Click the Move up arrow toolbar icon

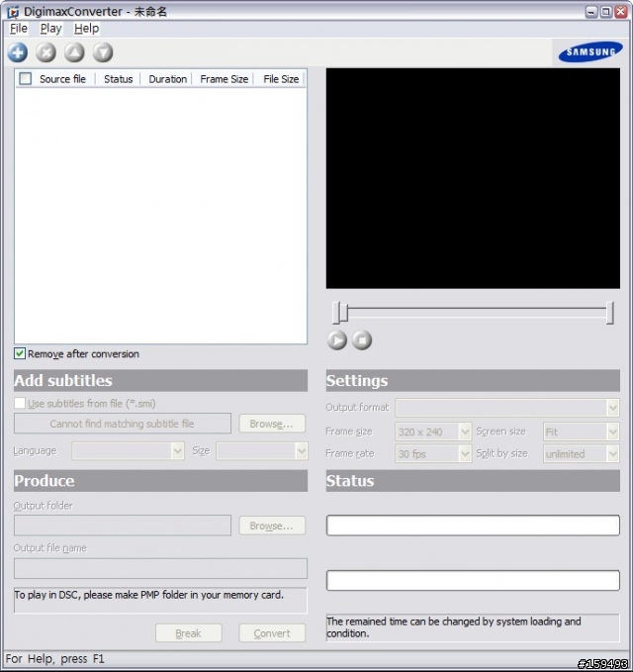(74, 52)
